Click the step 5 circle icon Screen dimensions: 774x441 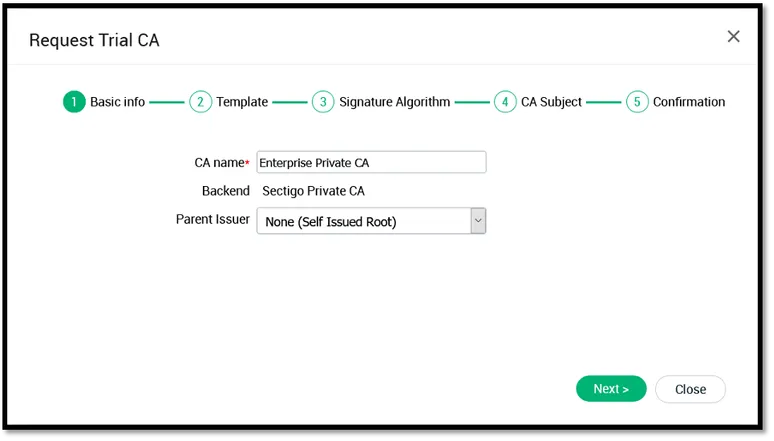pyautogui.click(x=637, y=102)
